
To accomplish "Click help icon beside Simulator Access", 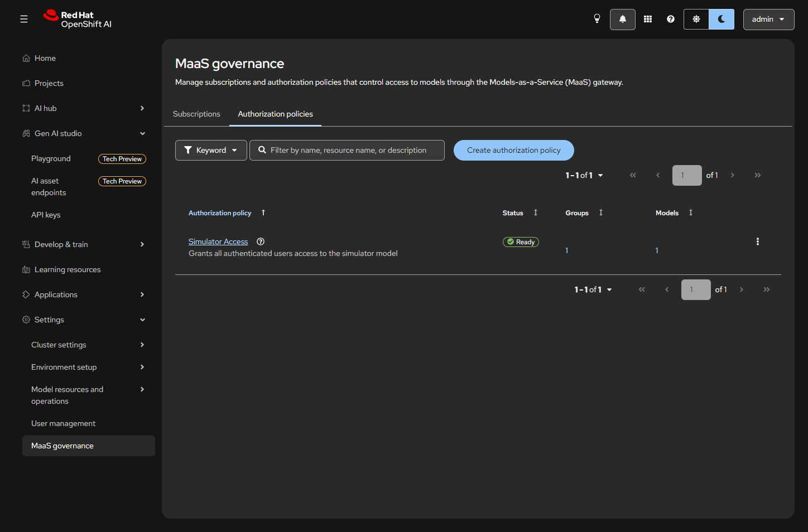I will [261, 241].
